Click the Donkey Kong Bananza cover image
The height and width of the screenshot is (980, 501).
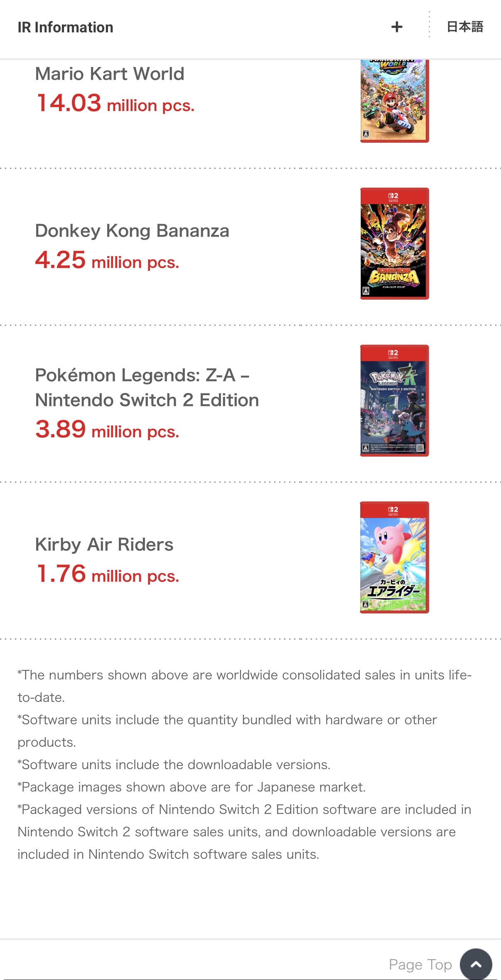[394, 244]
